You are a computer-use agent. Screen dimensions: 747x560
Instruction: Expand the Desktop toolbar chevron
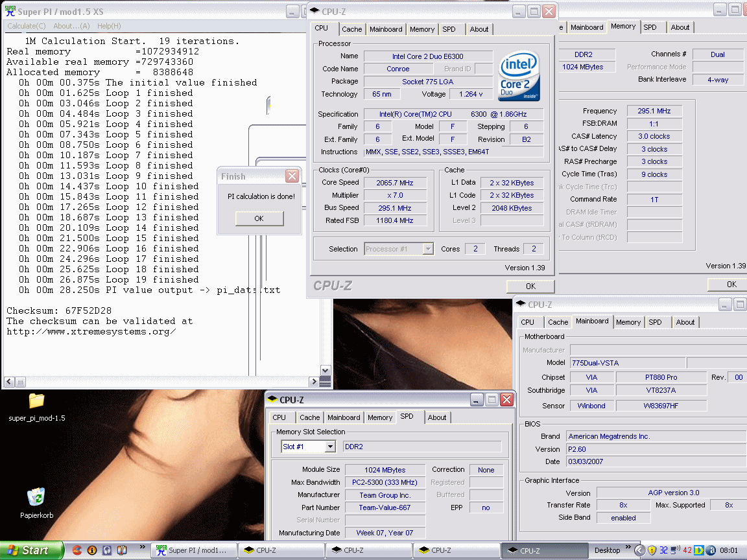coord(628,546)
